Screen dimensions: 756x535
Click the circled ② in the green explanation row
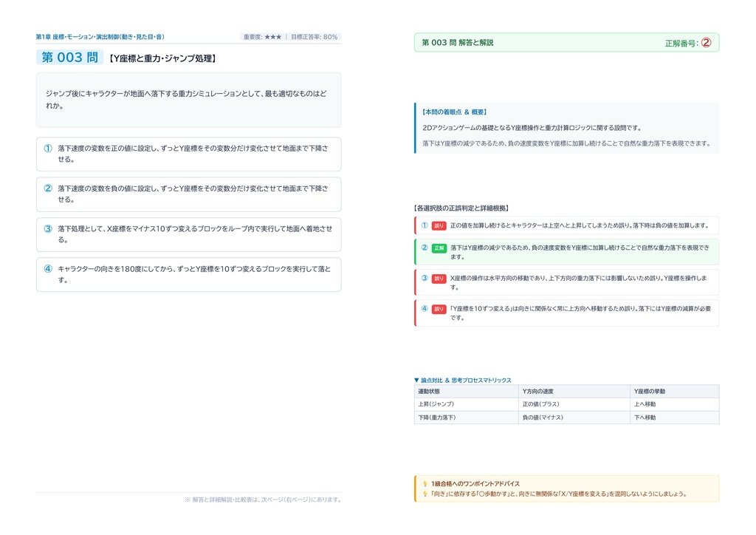tap(425, 248)
